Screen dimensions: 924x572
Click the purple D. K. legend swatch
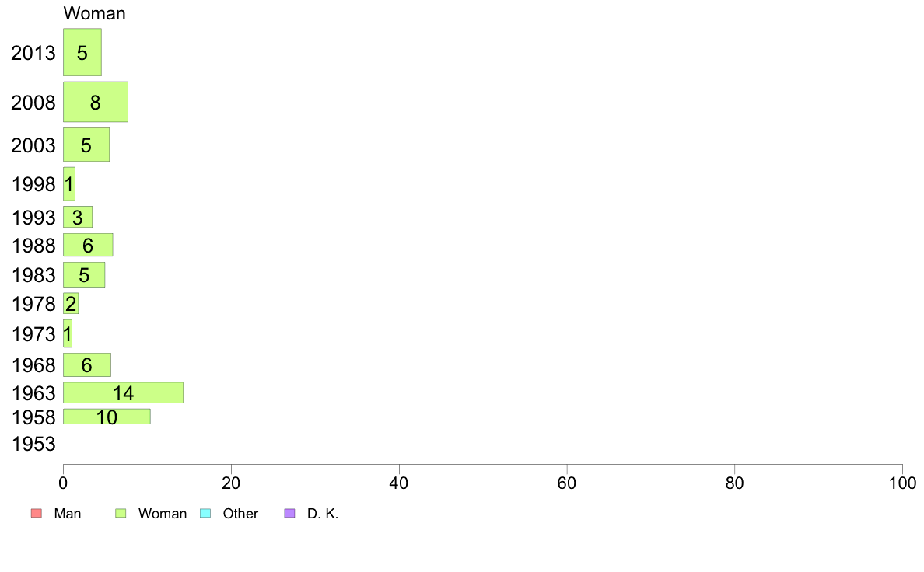(289, 513)
